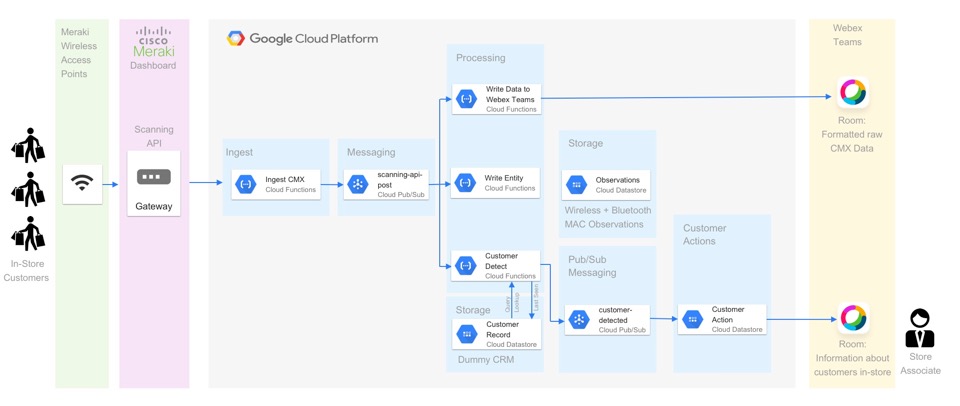
Task: Click the 'Pub/Sub Messaging' section heading
Action: point(592,266)
